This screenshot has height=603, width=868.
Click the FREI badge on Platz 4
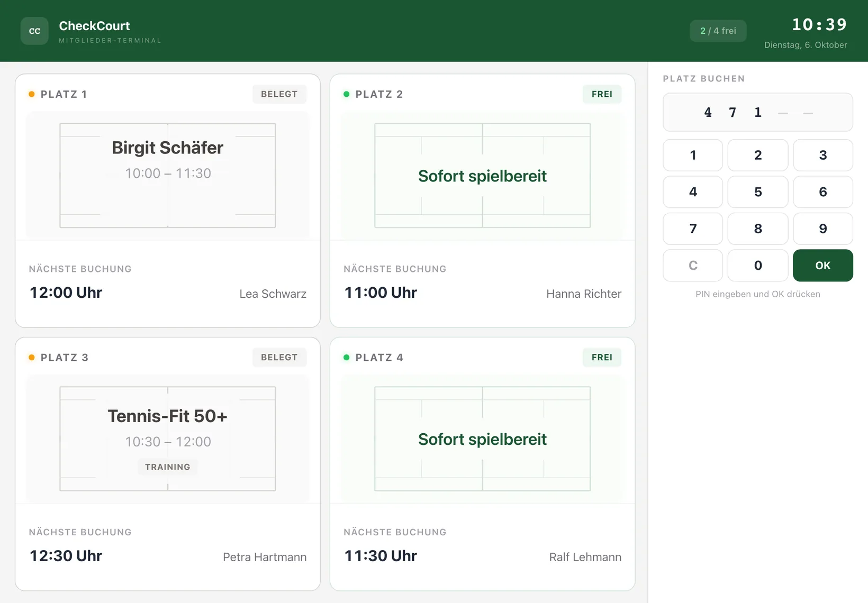(602, 358)
